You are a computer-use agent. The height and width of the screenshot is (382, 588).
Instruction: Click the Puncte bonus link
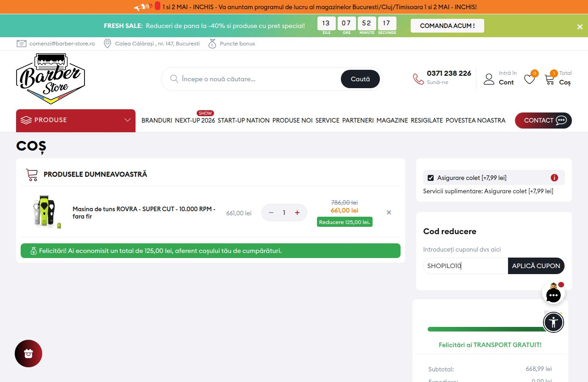(x=237, y=44)
